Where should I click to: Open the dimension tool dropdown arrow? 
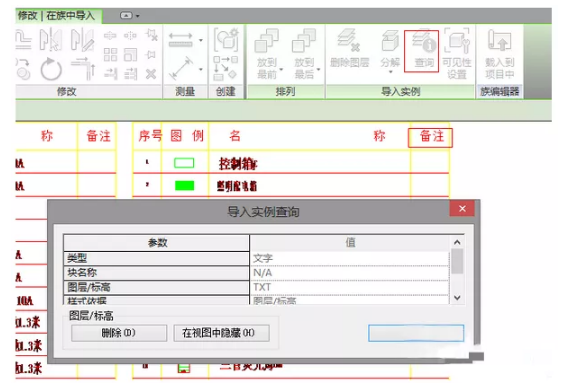click(x=201, y=69)
